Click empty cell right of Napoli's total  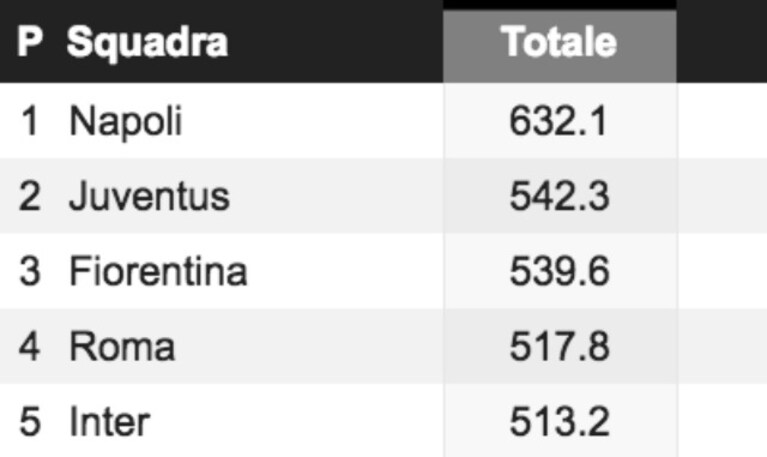pos(722,121)
